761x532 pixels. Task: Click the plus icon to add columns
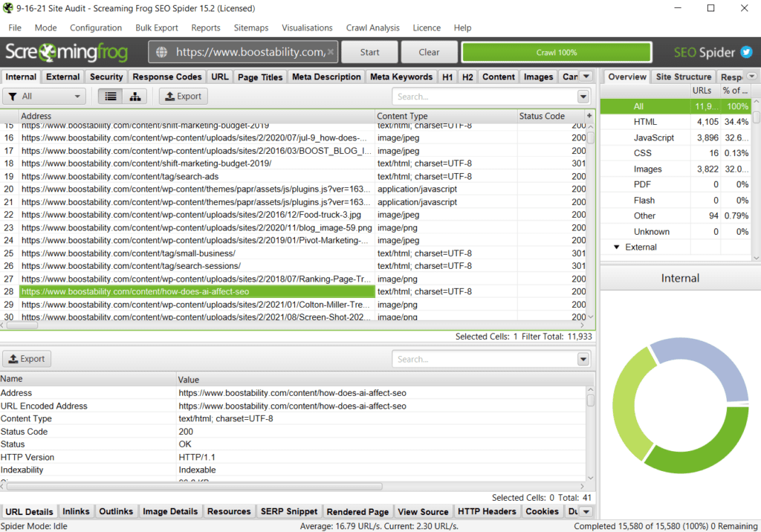589,115
